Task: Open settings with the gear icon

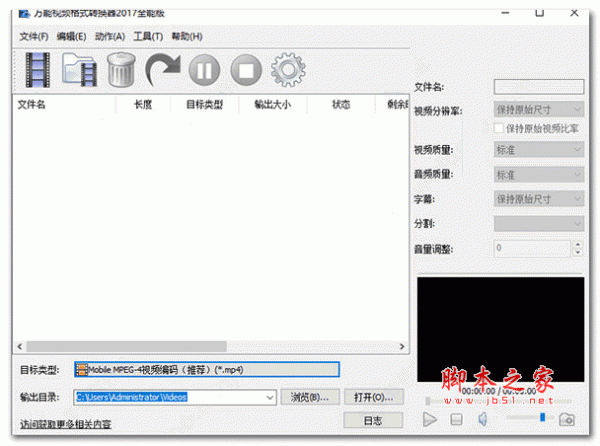Action: tap(288, 70)
